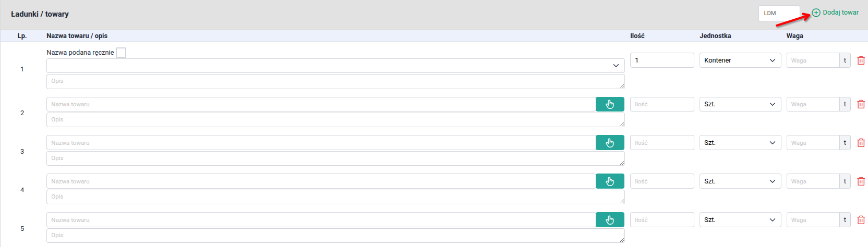Delete row 2 with the trash icon
The width and height of the screenshot is (868, 247).
tap(861, 105)
